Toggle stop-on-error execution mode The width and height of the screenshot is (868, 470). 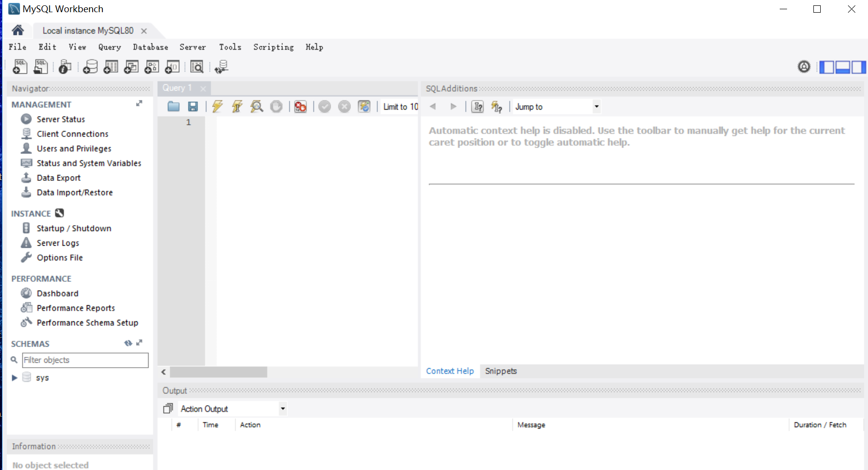300,106
